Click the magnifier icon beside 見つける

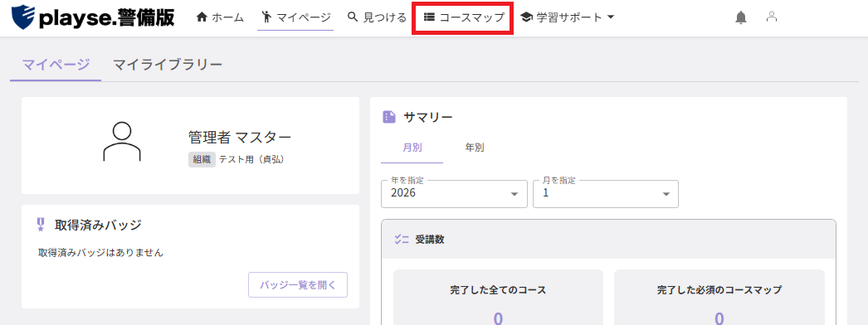pyautogui.click(x=353, y=17)
